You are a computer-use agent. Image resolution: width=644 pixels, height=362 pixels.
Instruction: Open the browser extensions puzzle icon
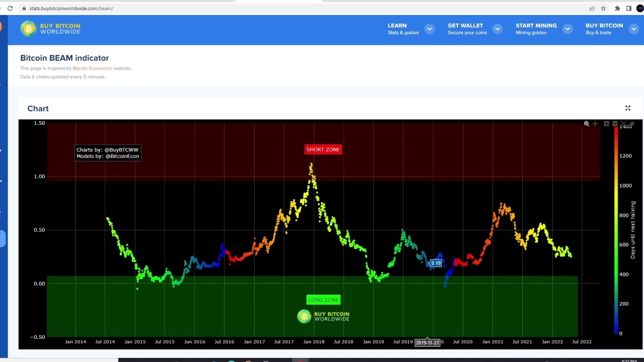coord(617,8)
